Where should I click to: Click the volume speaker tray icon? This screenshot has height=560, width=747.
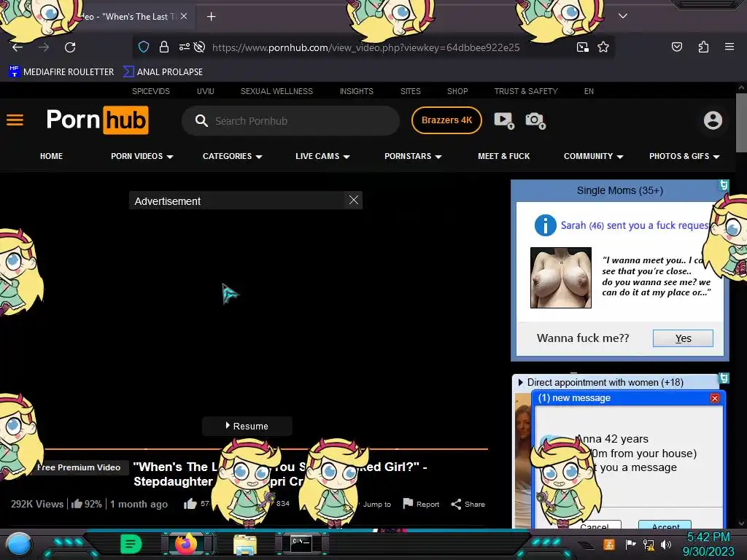coord(666,544)
